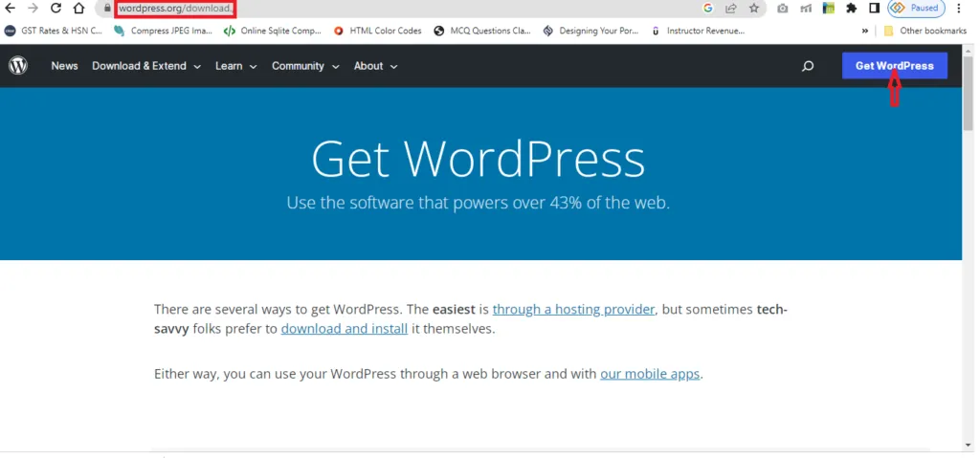Reload the page with refresh icon

point(56,8)
